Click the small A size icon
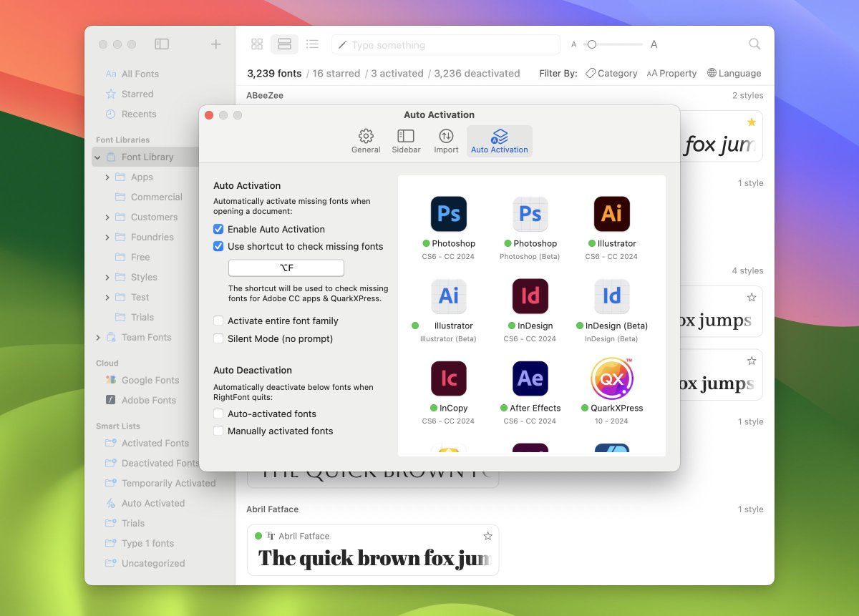Viewport: 859px width, 616px height. tap(573, 44)
